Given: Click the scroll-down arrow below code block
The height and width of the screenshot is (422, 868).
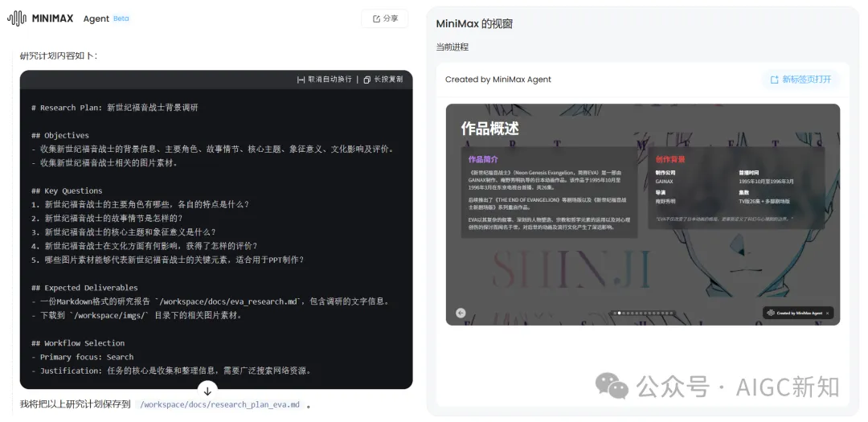Looking at the screenshot, I should coord(207,391).
